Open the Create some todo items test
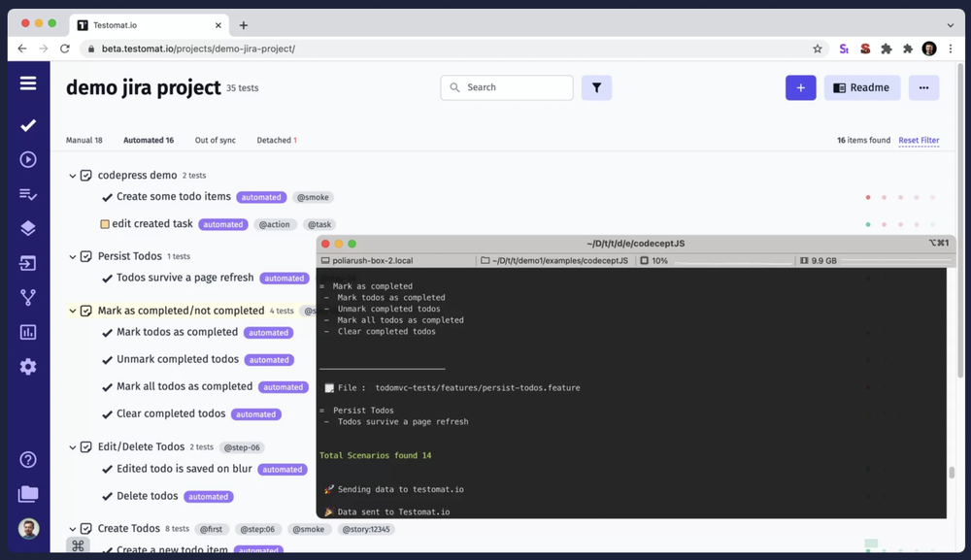This screenshot has height=560, width=971. 174,197
